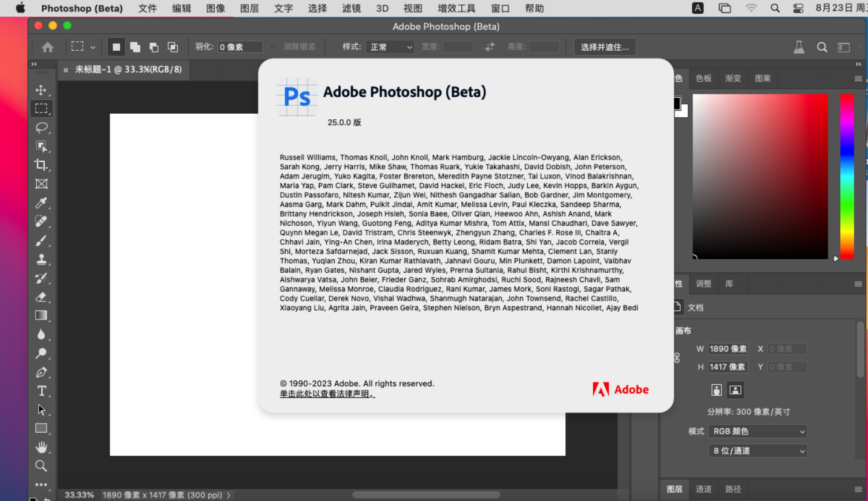Viewport: 868px width, 501px height.
Task: Set canvas orientation to landscape
Action: [735, 390]
